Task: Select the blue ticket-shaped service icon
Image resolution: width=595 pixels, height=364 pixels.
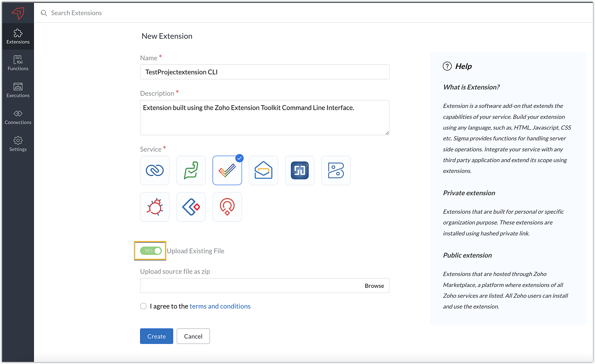Action: coord(336,170)
